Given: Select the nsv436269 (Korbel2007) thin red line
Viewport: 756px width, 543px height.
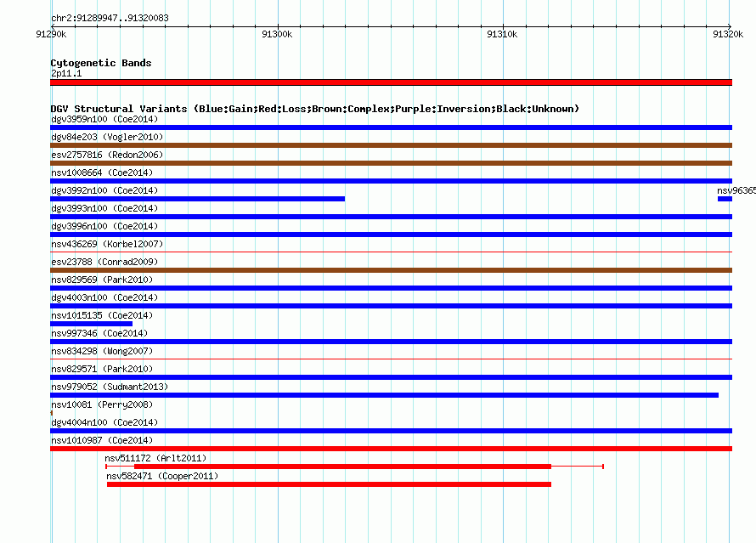Looking at the screenshot, I should [391, 252].
